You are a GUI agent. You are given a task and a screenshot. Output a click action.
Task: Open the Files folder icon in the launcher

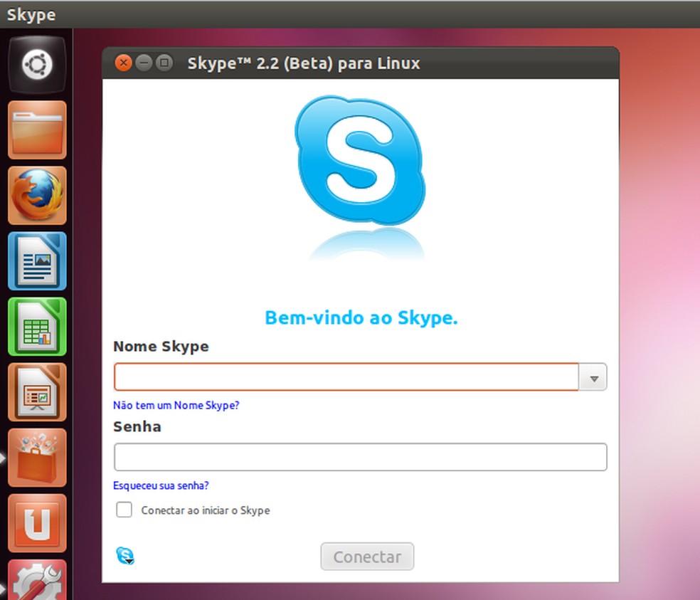coord(36,130)
